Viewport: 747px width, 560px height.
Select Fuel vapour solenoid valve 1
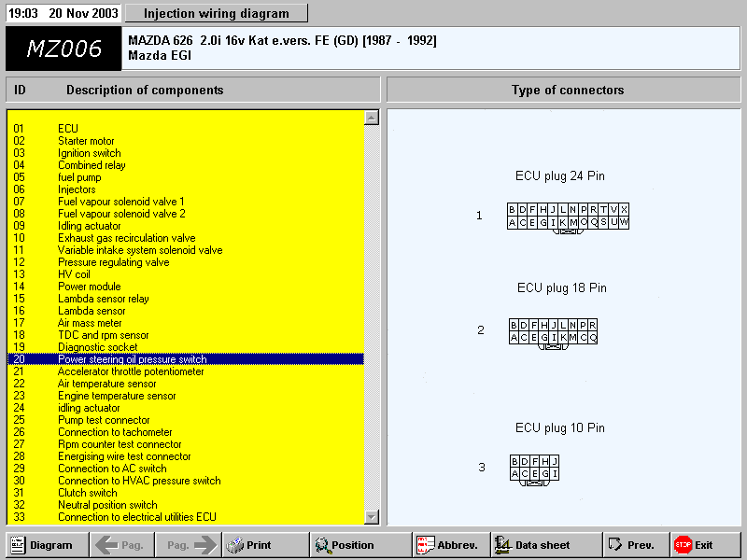[186, 202]
